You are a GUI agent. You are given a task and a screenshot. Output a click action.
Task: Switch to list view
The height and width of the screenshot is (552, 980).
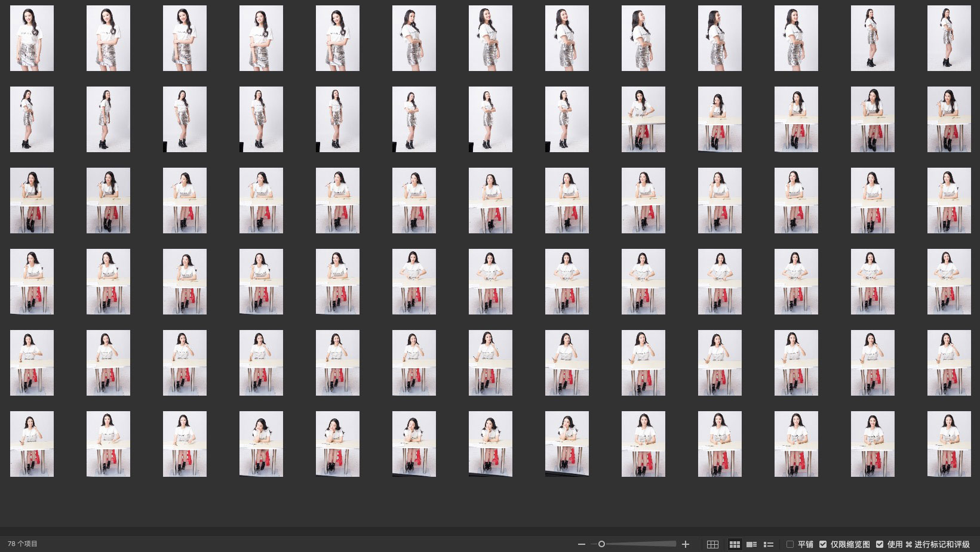769,544
